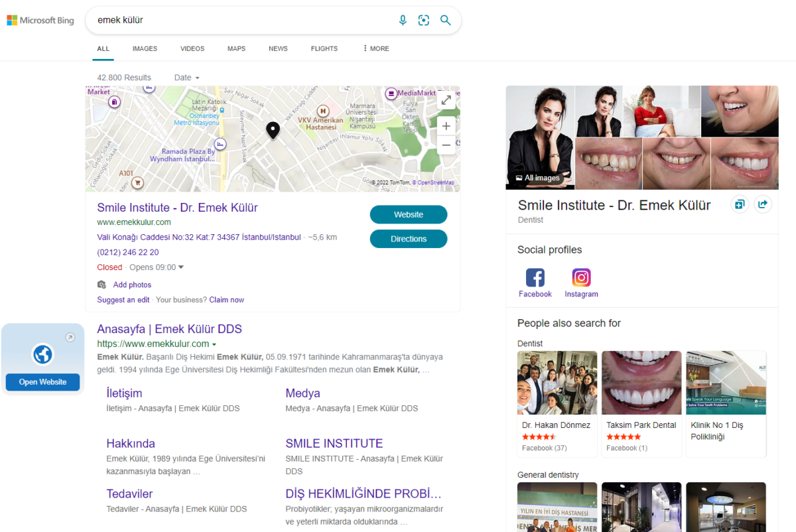Click the Open Website button

(42, 382)
